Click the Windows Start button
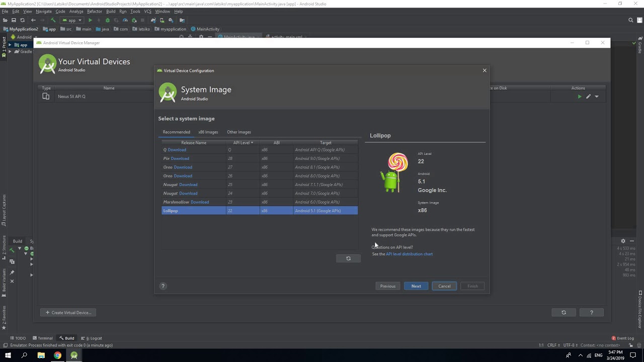This screenshot has height=362, width=644. click(8, 355)
